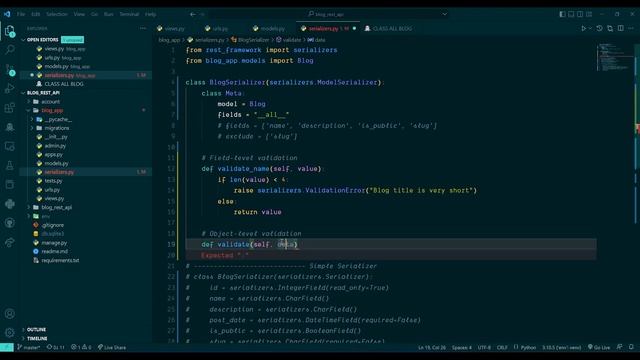Click UTF-8 encoding in status bar

click(484, 347)
